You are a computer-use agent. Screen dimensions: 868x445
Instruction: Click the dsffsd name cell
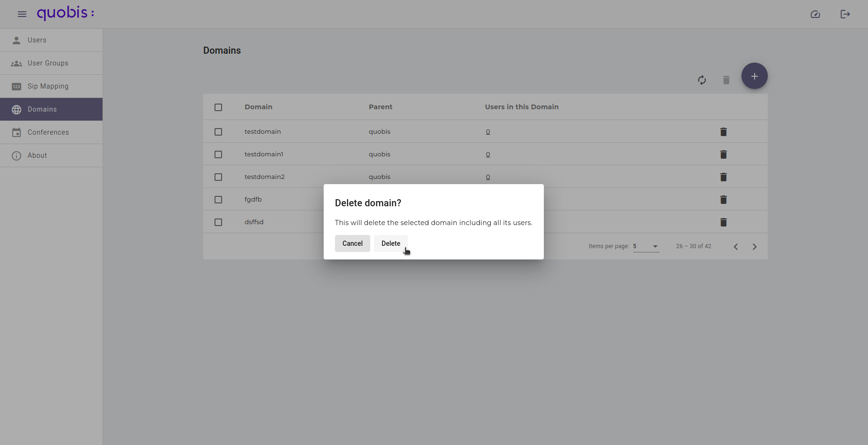pyautogui.click(x=254, y=222)
